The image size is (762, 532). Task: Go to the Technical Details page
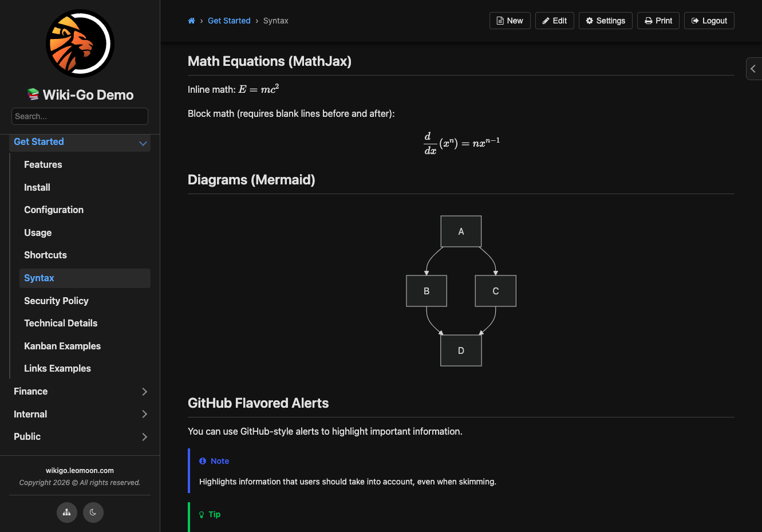[x=61, y=323]
